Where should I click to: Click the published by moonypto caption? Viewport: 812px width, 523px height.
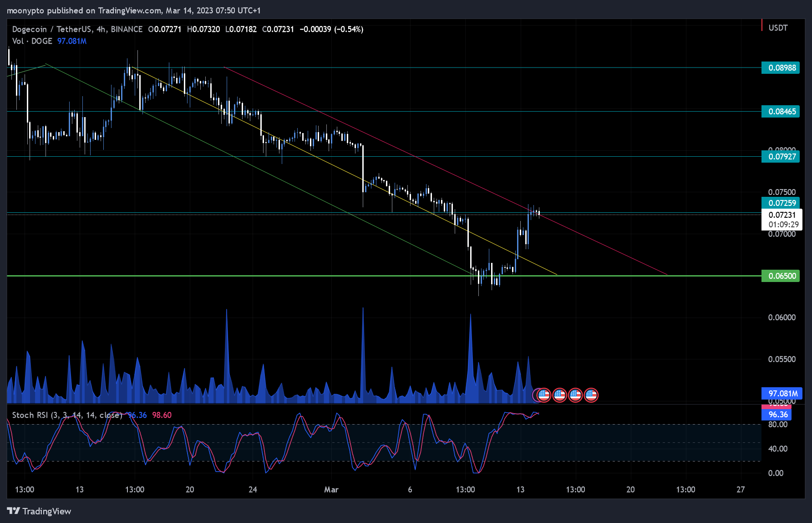click(x=134, y=10)
